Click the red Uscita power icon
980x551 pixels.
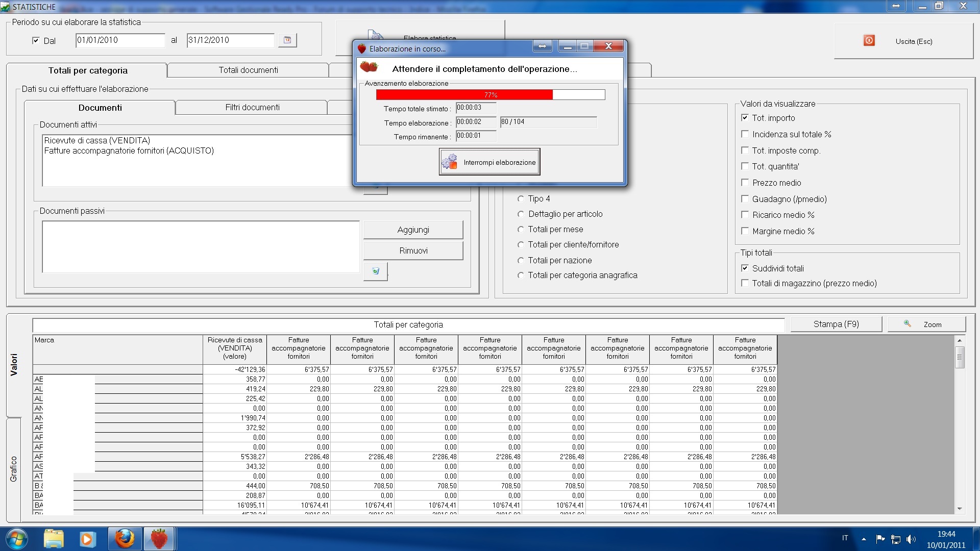[869, 41]
